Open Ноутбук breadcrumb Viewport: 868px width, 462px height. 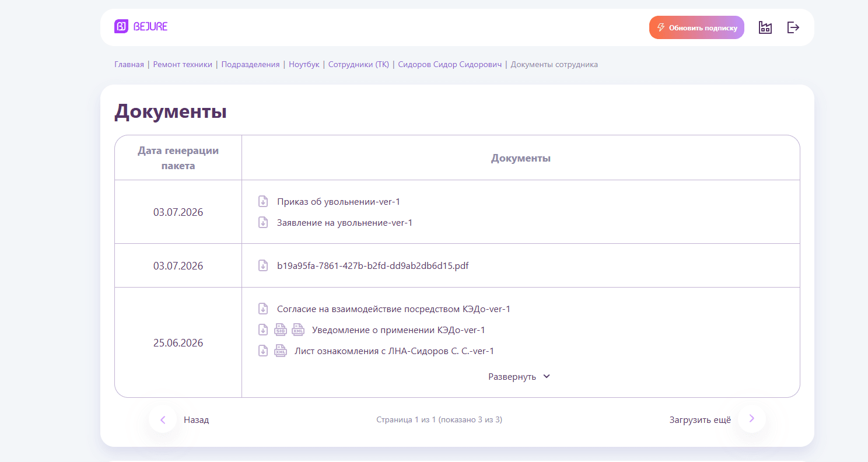pyautogui.click(x=304, y=64)
